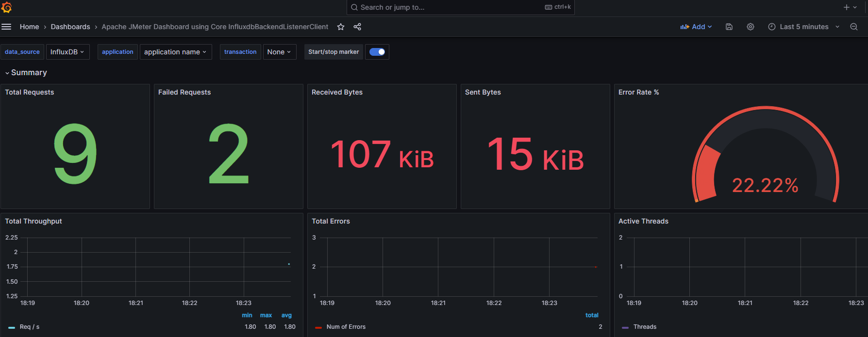Click the 22.22% gauge value
This screenshot has height=337, width=868.
pos(765,185)
